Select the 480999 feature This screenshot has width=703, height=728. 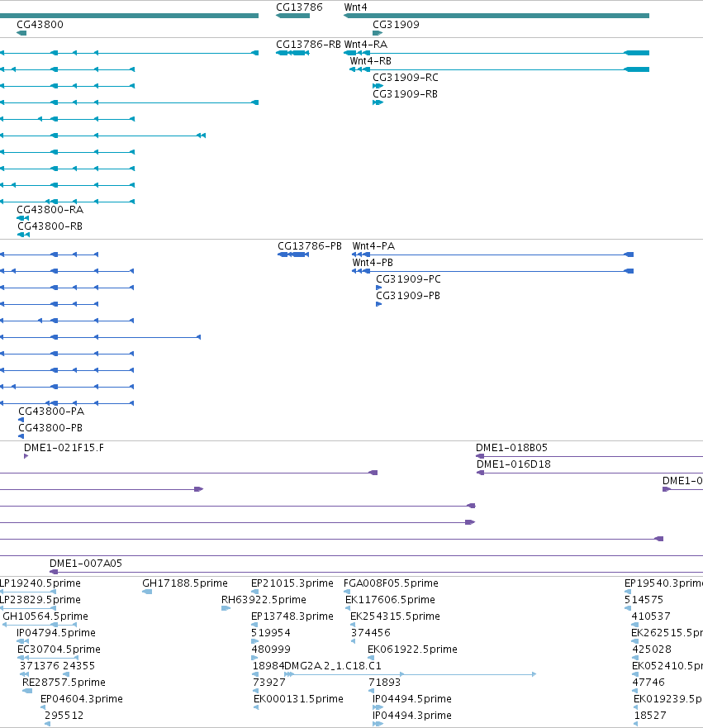click(254, 658)
